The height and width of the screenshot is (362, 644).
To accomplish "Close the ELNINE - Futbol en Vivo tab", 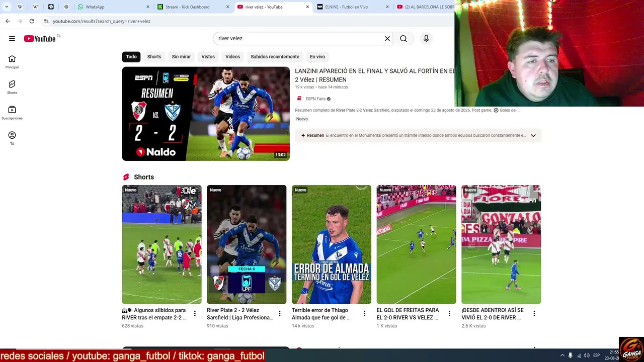I will [387, 7].
